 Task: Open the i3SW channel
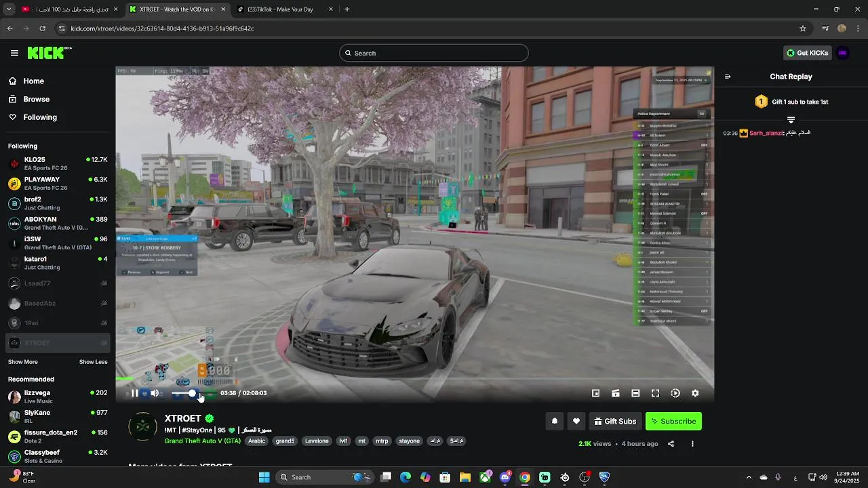pyautogui.click(x=58, y=243)
